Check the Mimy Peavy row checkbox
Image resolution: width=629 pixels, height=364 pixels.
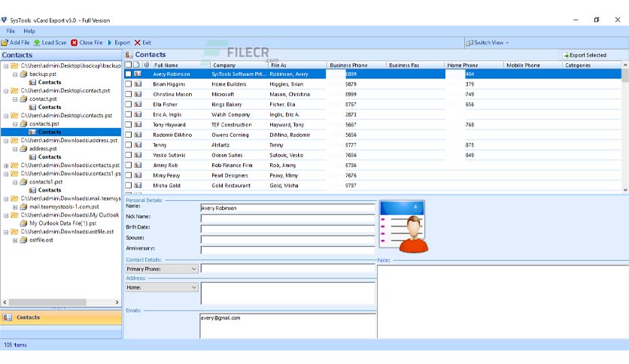129,175
